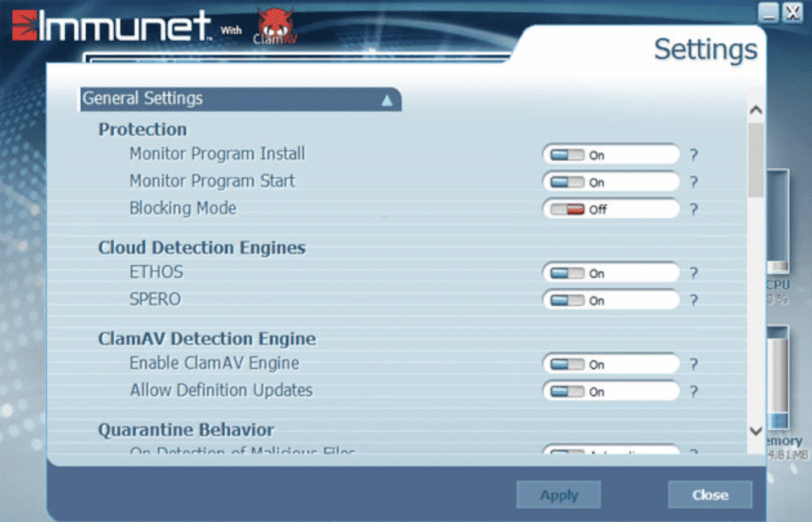The image size is (812, 522).
Task: Click the Immunet logo
Action: pyautogui.click(x=111, y=26)
